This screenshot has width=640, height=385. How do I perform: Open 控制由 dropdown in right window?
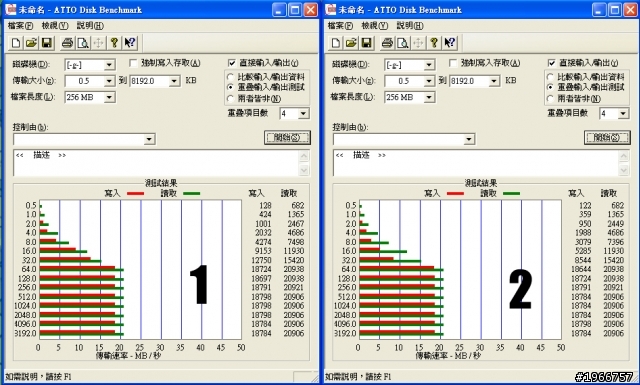[469, 139]
